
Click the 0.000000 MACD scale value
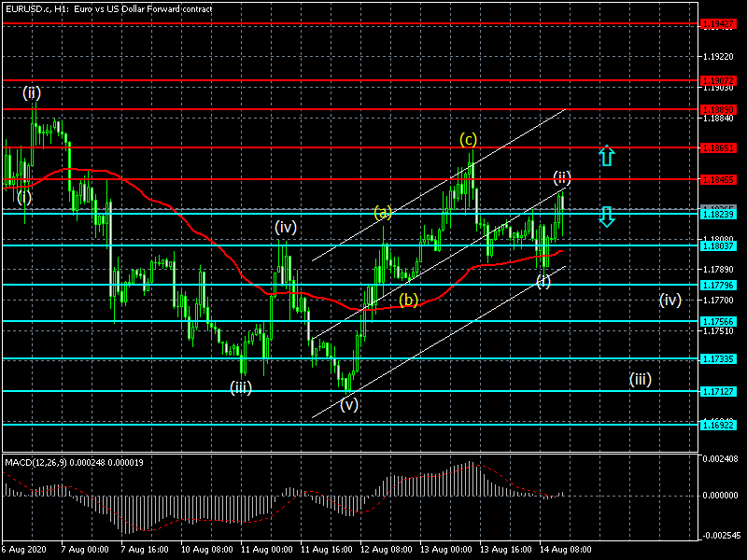click(720, 496)
